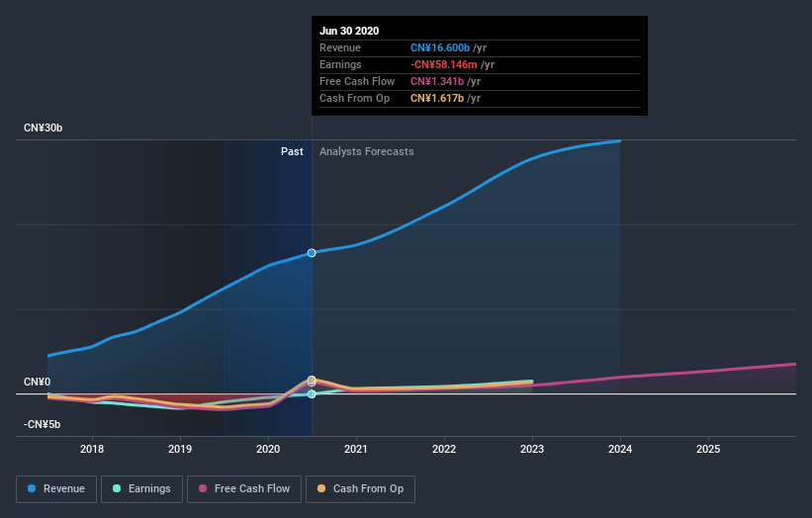Screen dimensions: 812x518
Task: Click the 2019 x-axis label
Action: [180, 449]
